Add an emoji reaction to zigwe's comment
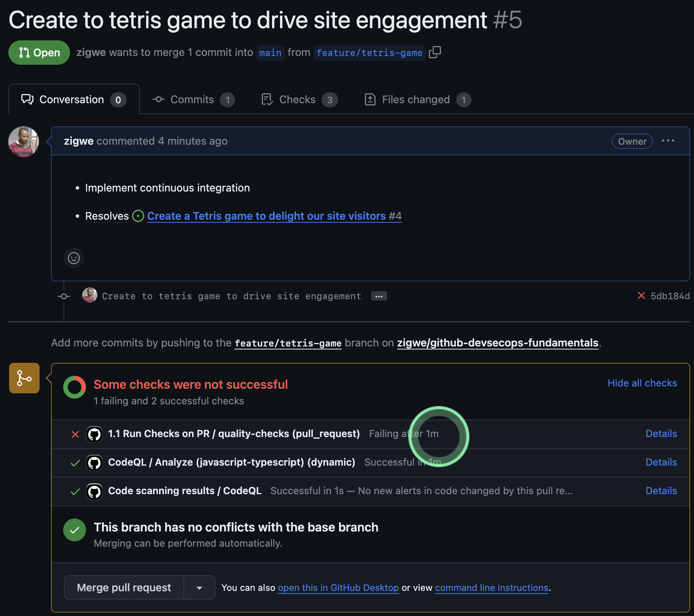Screen dimensions: 694x616 (x=74, y=258)
